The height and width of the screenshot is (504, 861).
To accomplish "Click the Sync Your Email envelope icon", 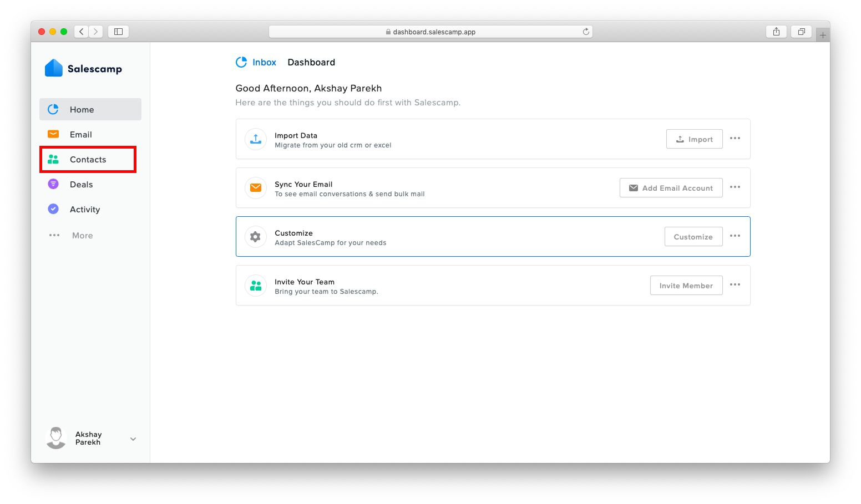I will (x=256, y=188).
